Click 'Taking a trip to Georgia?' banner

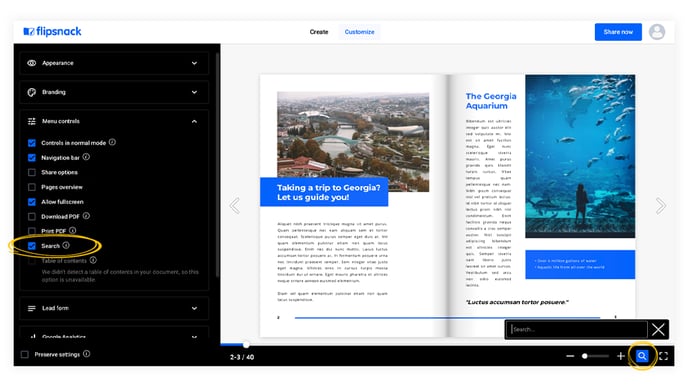[x=324, y=192]
